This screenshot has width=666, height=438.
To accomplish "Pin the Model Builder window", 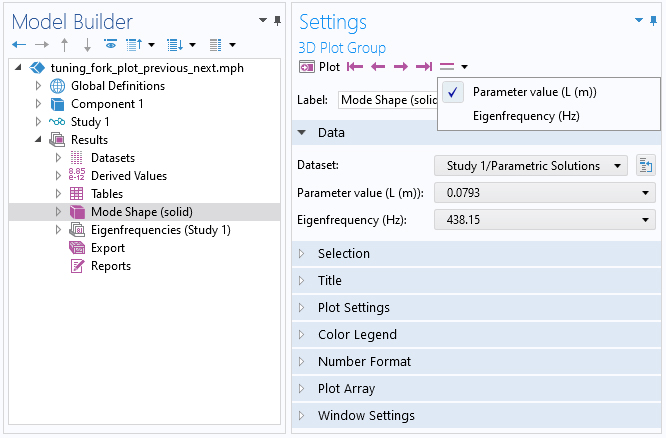I will (277, 20).
